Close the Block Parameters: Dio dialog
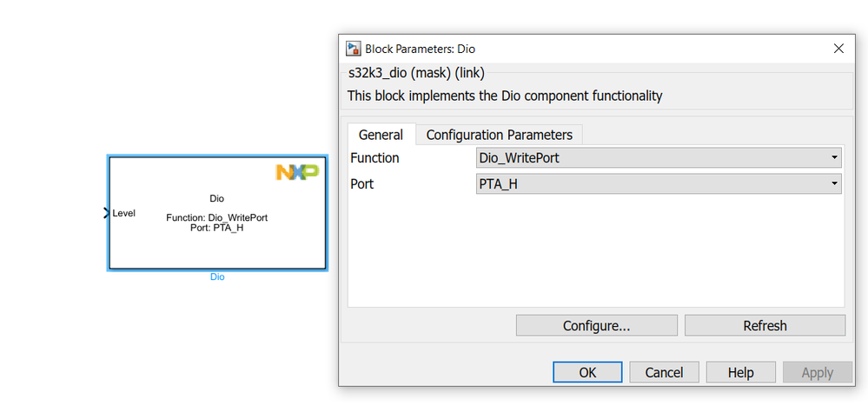 pyautogui.click(x=838, y=49)
